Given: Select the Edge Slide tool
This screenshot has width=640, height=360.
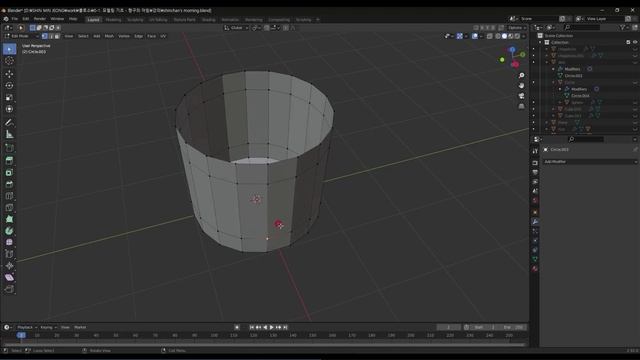Looking at the screenshot, I should tap(9, 254).
